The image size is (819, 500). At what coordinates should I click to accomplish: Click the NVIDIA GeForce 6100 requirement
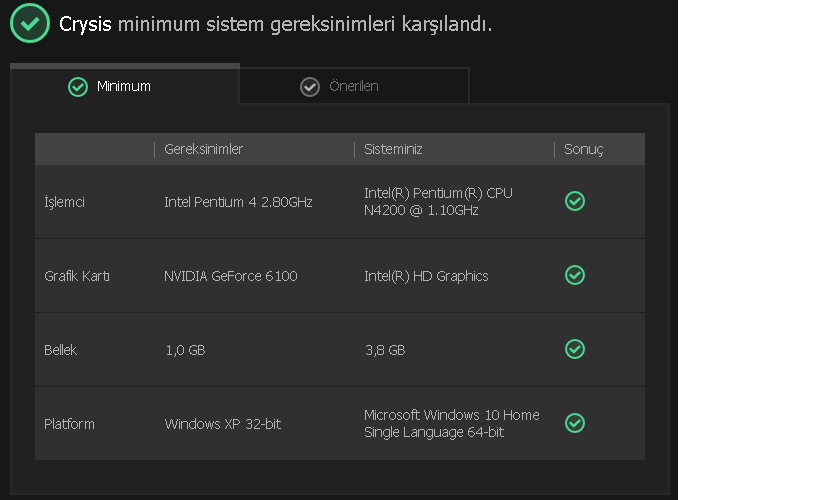[x=231, y=276]
